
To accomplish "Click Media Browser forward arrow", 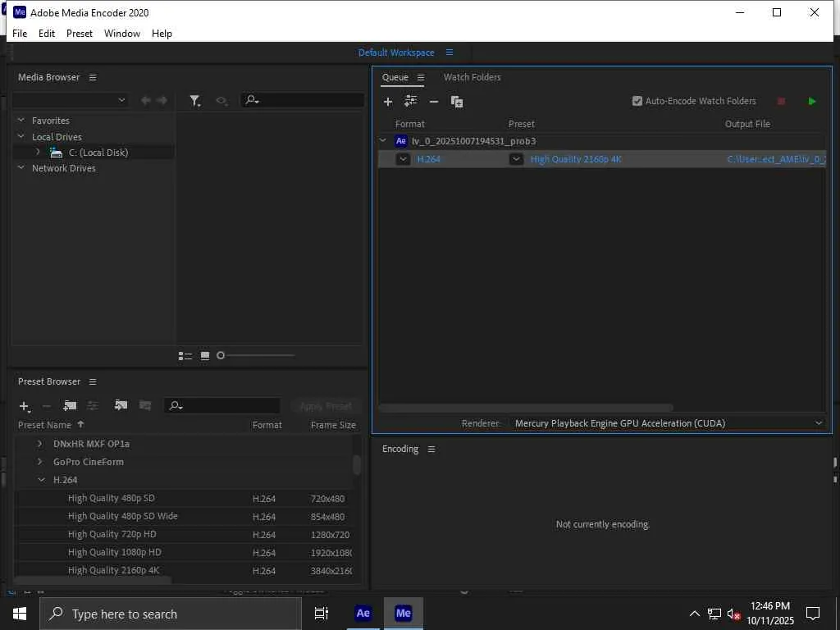I will [x=162, y=100].
